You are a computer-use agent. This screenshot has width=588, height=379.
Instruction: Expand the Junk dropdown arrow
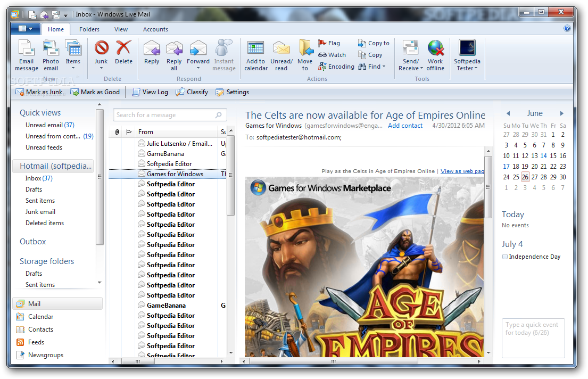(x=101, y=68)
